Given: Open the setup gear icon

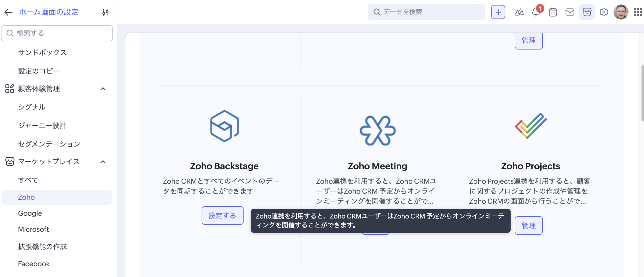Looking at the screenshot, I should tap(604, 12).
